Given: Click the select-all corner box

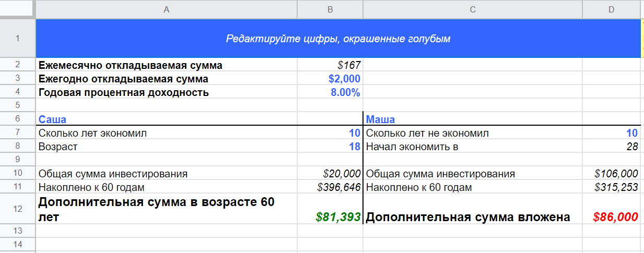Looking at the screenshot, I should pos(17,9).
